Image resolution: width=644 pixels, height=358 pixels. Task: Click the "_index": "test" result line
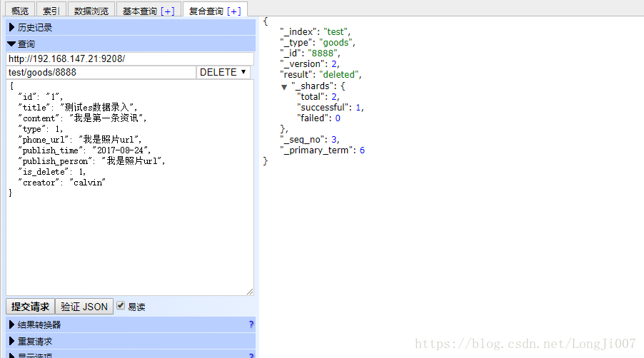point(315,31)
